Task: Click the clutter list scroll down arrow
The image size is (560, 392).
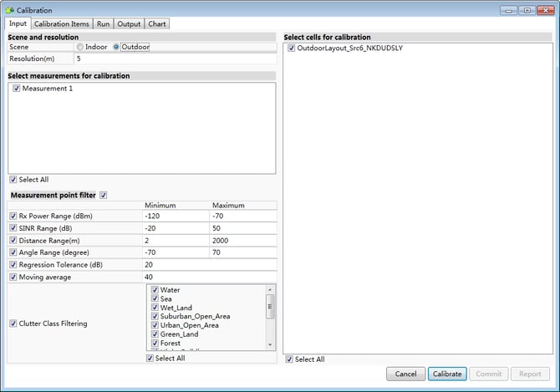Action: [269, 344]
